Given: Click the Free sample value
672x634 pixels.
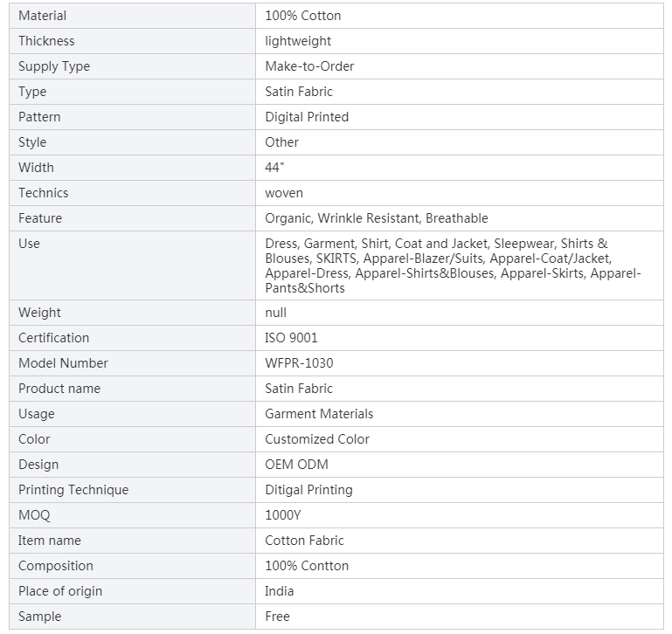Looking at the screenshot, I should click(277, 617).
